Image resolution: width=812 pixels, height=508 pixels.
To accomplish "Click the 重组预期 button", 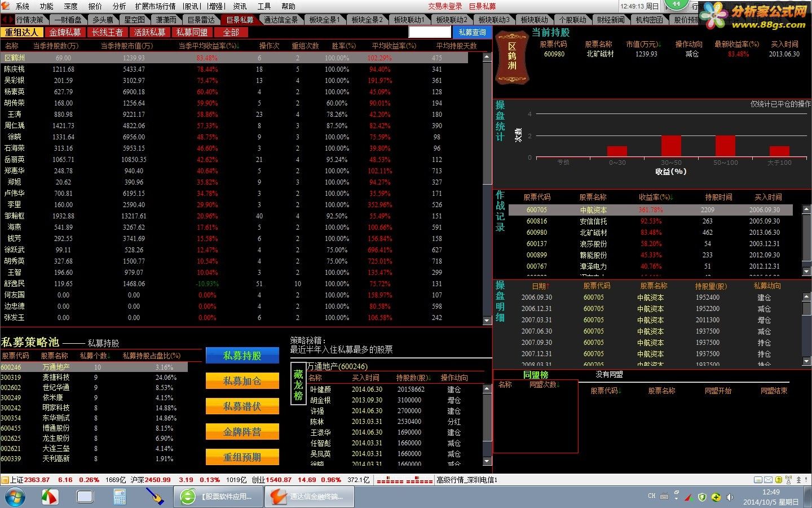I will pyautogui.click(x=242, y=457).
